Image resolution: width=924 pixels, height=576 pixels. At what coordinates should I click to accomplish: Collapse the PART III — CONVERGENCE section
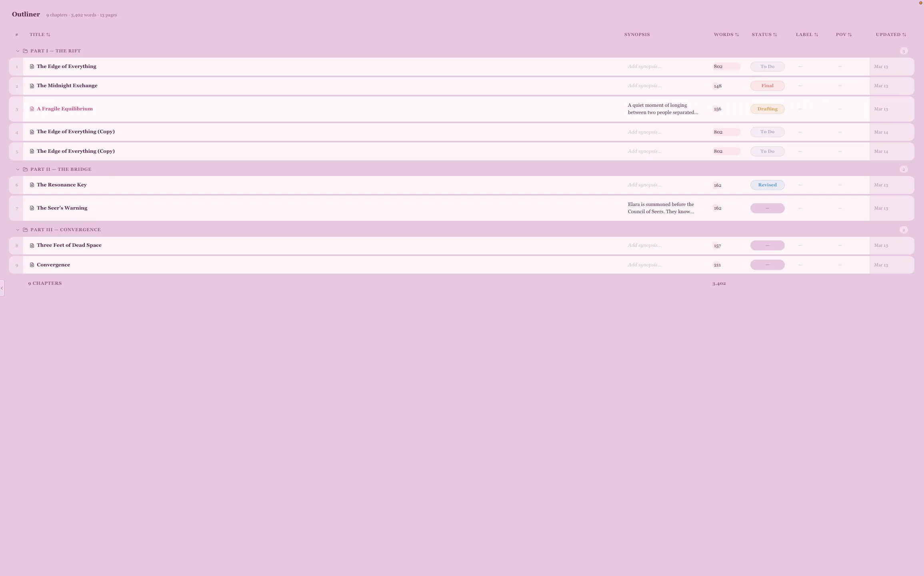(18, 230)
